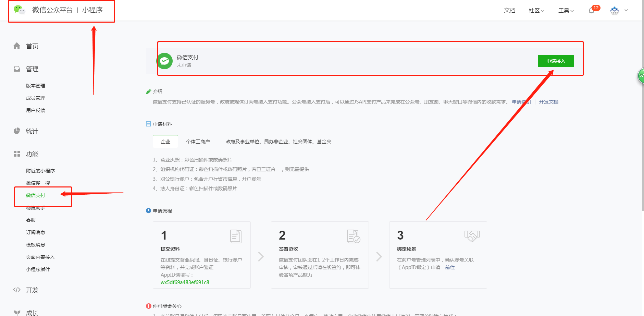The width and height of the screenshot is (644, 316).
Task: Select 微信支付 in the sidebar
Action: coord(36,195)
